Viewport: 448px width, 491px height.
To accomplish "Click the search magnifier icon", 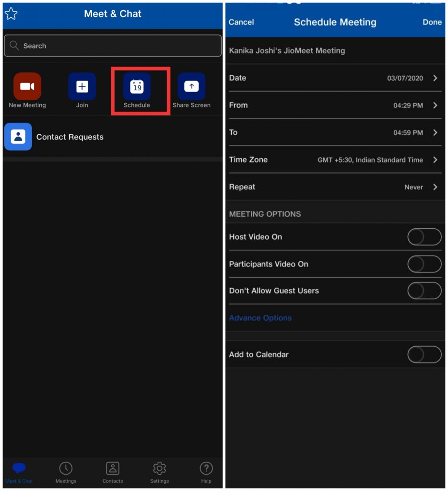I will 14,46.
